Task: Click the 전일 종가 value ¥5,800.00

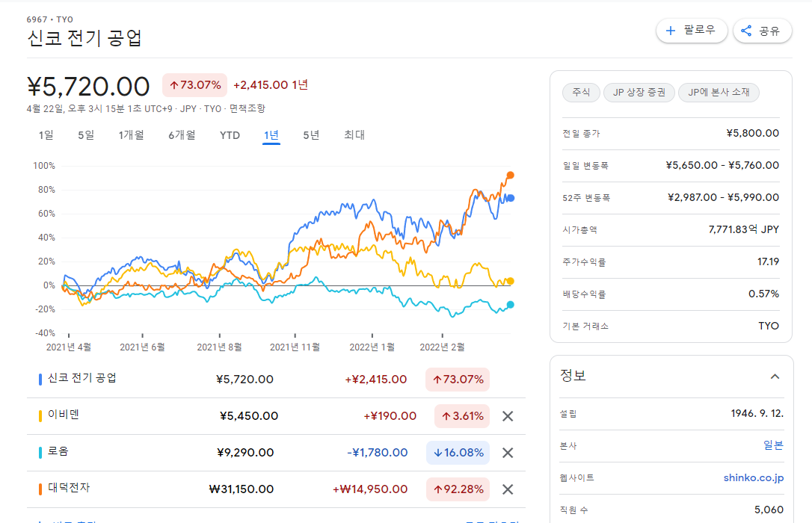Action: point(752,134)
